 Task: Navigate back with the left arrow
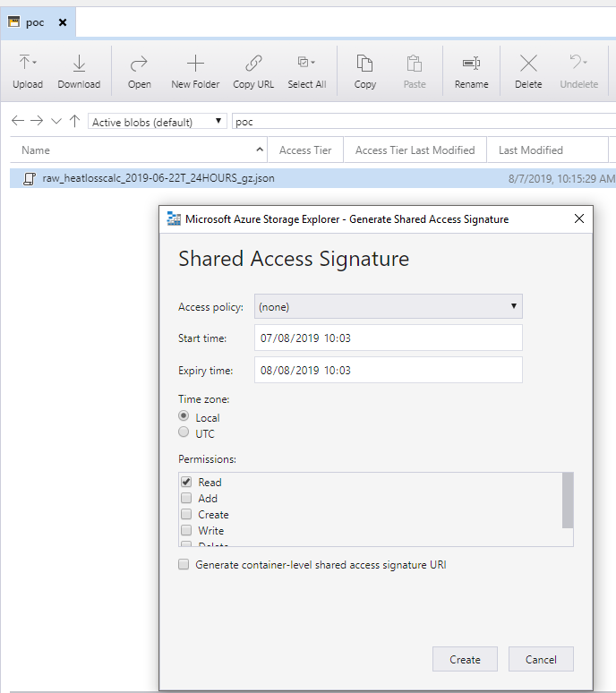pyautogui.click(x=18, y=121)
